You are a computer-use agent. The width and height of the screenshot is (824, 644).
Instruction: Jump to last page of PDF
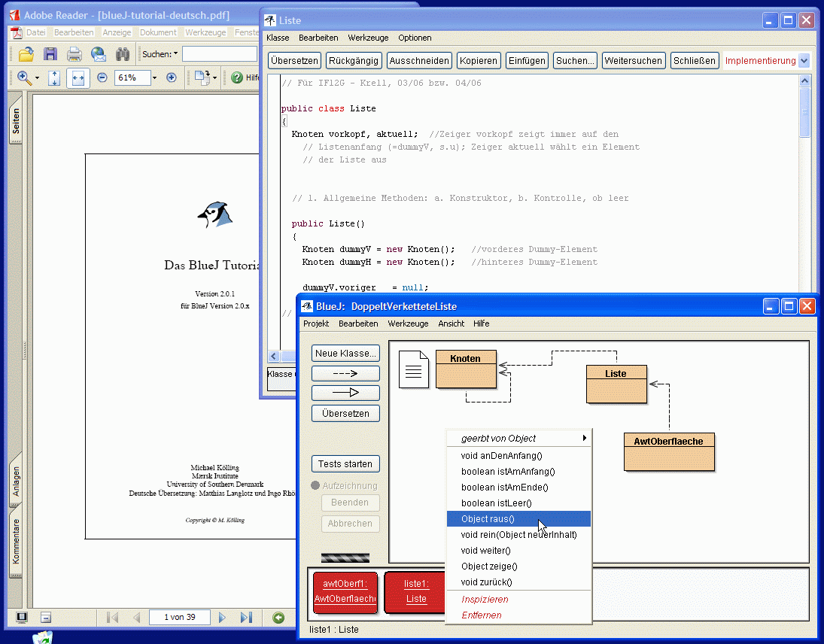[x=246, y=618]
